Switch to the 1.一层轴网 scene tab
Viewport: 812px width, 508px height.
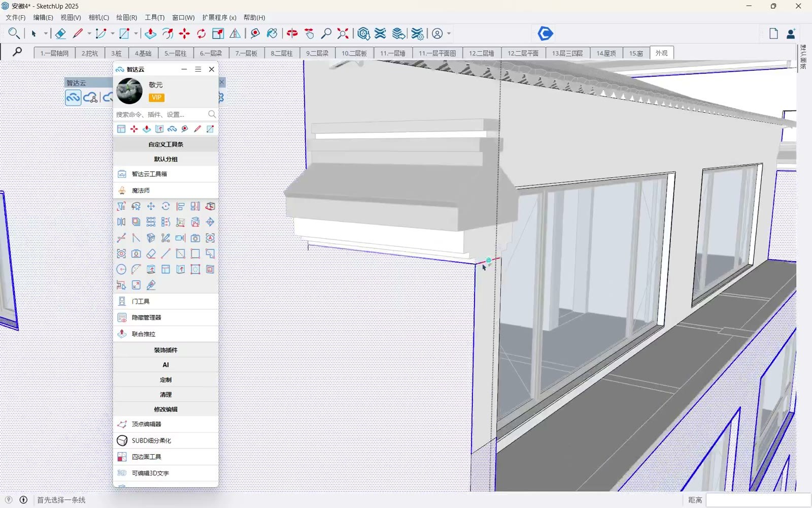pyautogui.click(x=54, y=53)
